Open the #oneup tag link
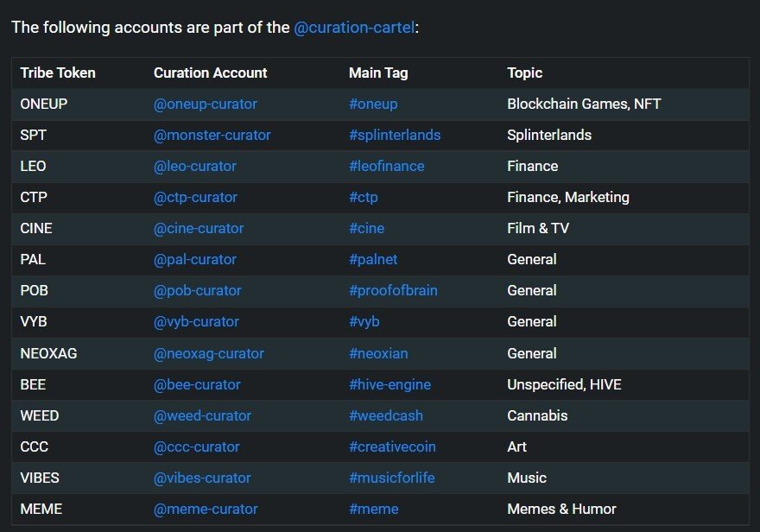 pyautogui.click(x=373, y=104)
